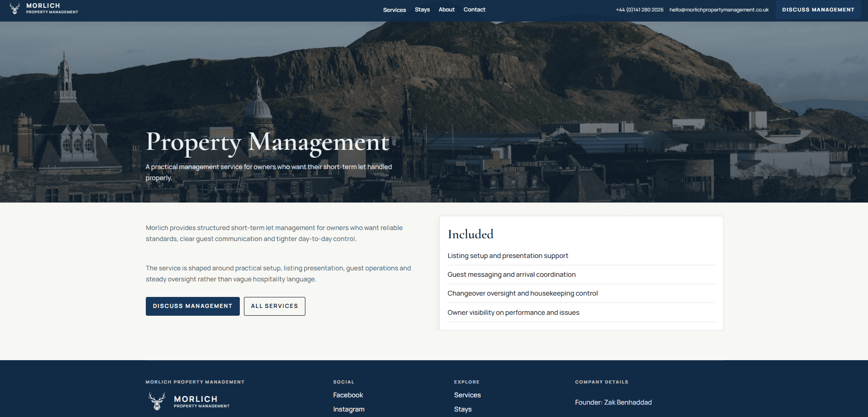Select 'Owner visibility on performance and issues' item

(514, 312)
